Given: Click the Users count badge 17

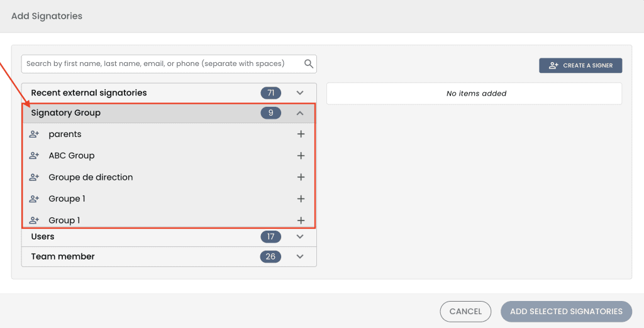Looking at the screenshot, I should 271,237.
